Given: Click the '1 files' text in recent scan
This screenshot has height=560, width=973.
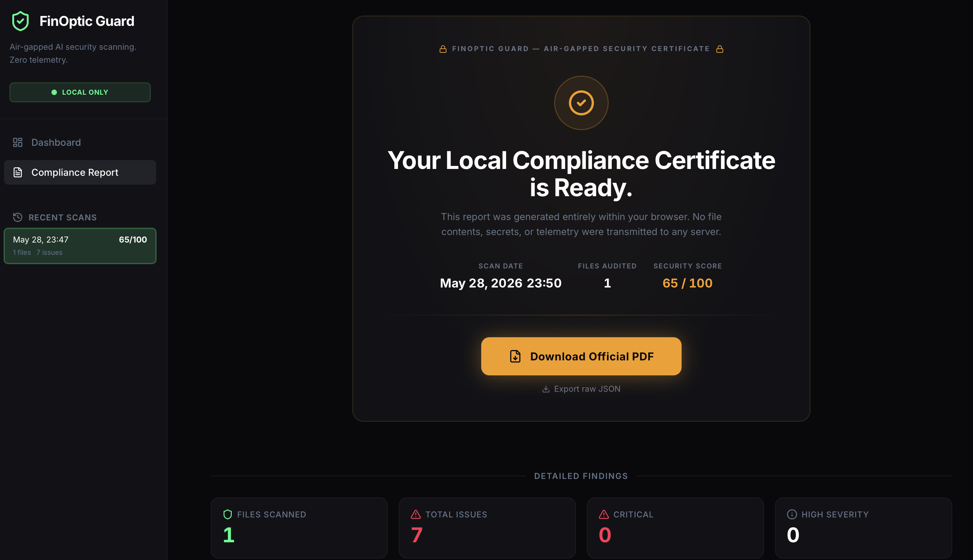Looking at the screenshot, I should 22,252.
